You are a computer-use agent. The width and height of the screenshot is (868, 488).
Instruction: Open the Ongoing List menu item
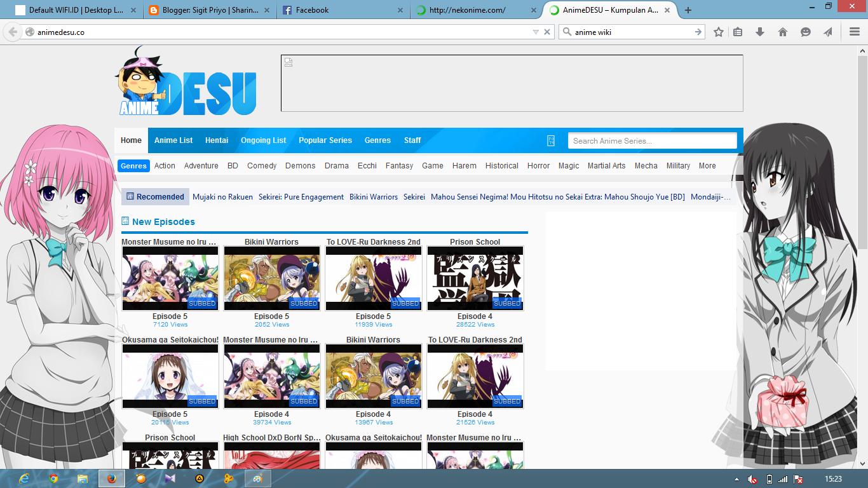[x=264, y=140]
